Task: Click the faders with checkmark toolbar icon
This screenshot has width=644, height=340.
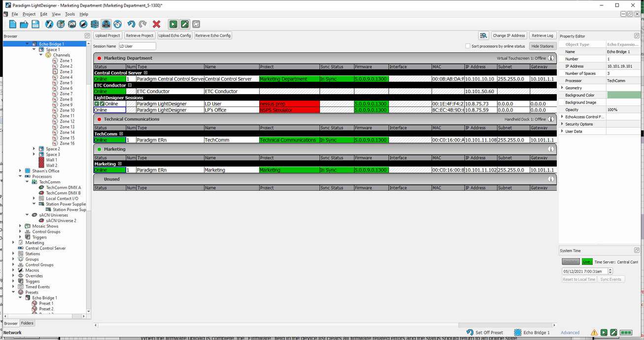Action: (x=61, y=24)
